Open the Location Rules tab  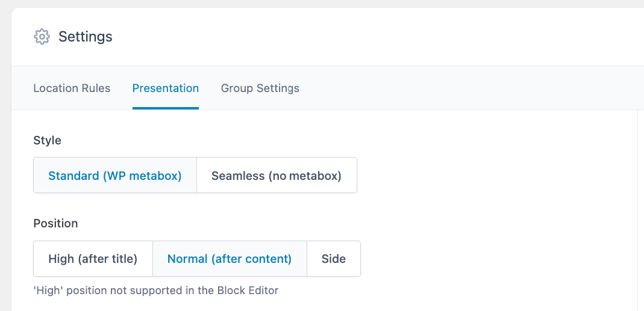tap(72, 88)
